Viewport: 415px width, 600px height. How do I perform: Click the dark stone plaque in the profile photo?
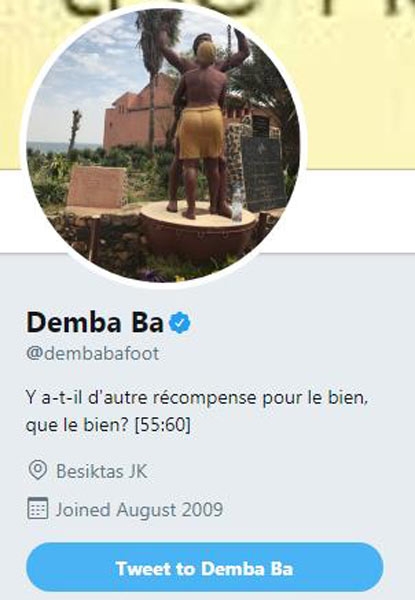pos(264,174)
